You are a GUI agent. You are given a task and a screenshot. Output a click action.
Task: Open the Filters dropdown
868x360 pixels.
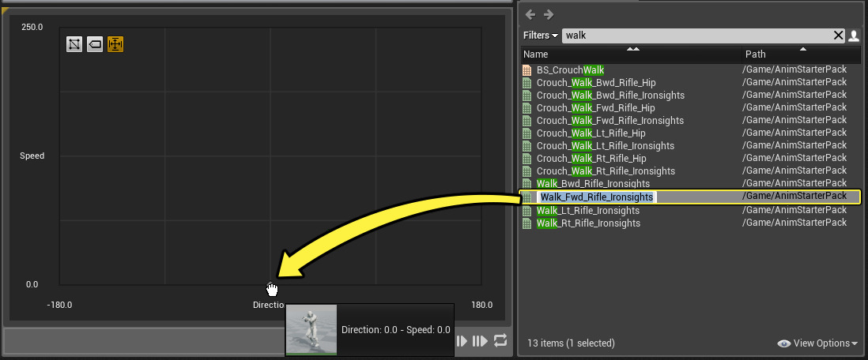(x=541, y=36)
